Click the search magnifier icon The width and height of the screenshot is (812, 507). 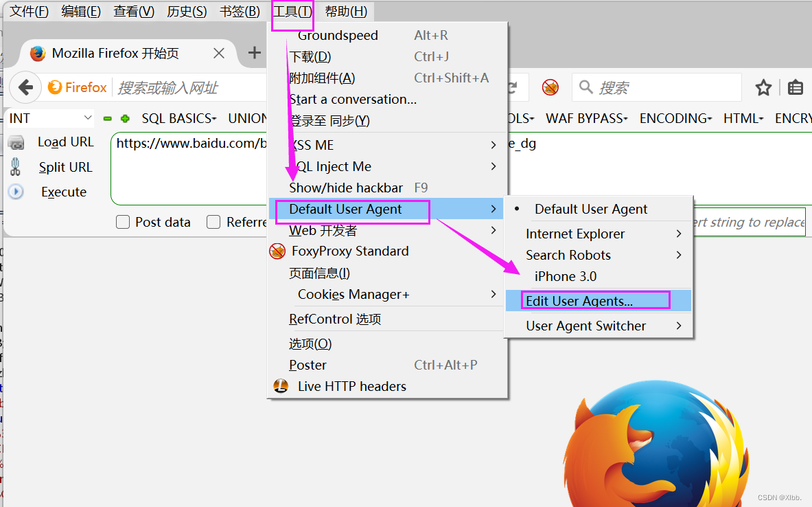coord(585,87)
